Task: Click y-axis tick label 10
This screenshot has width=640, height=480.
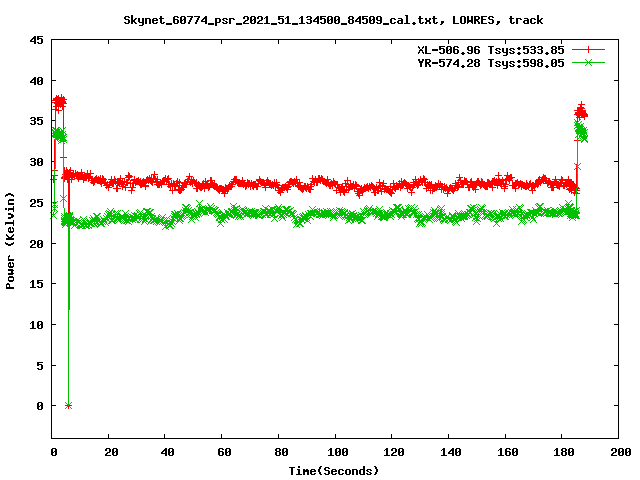Action: coord(36,325)
